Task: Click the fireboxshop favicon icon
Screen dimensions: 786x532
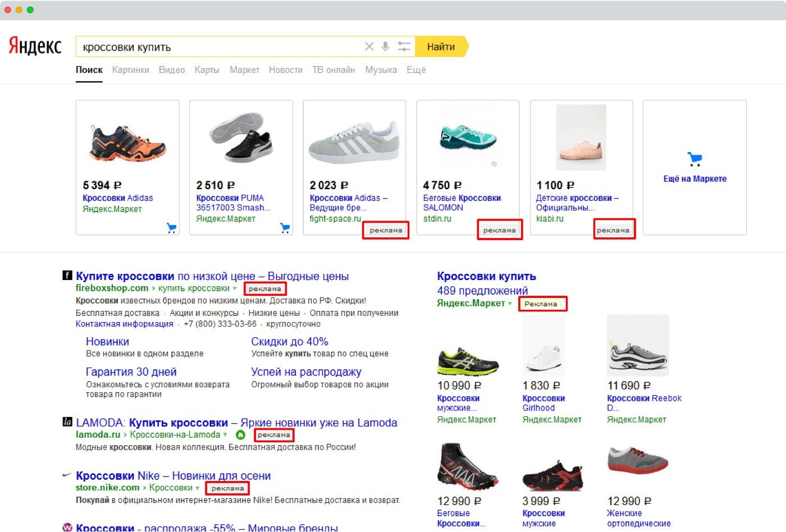Action: coord(67,276)
